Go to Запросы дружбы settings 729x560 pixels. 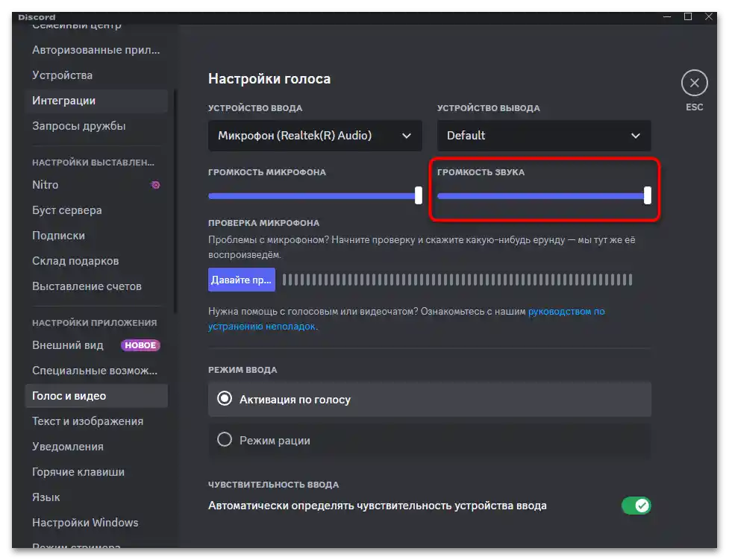pyautogui.click(x=78, y=126)
